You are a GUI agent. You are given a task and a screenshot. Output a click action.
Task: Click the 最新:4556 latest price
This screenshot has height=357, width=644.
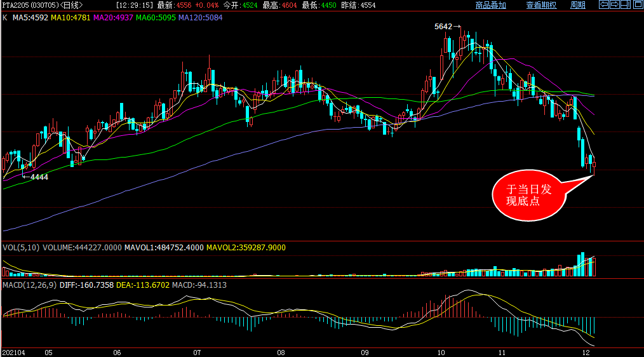click(175, 5)
